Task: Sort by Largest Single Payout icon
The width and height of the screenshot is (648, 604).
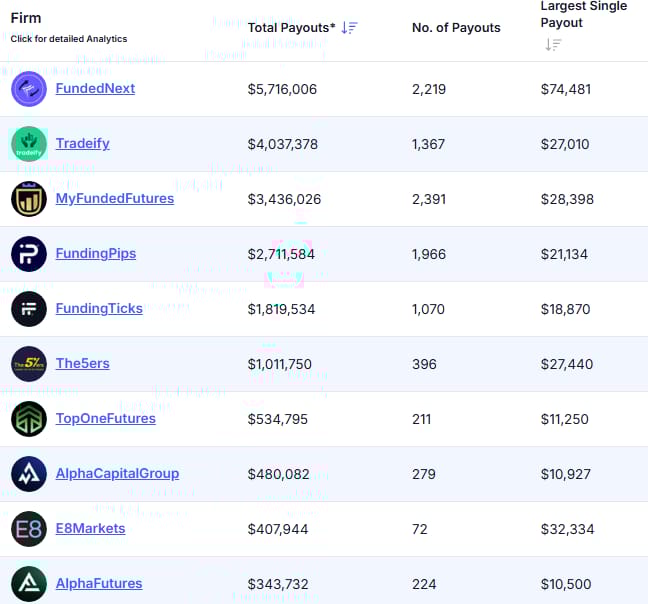Action: (x=553, y=45)
